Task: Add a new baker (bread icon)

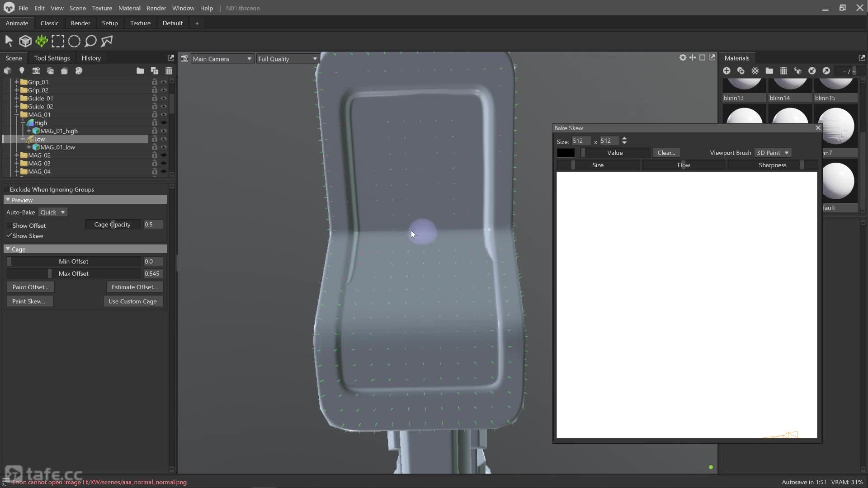Action: point(64,71)
